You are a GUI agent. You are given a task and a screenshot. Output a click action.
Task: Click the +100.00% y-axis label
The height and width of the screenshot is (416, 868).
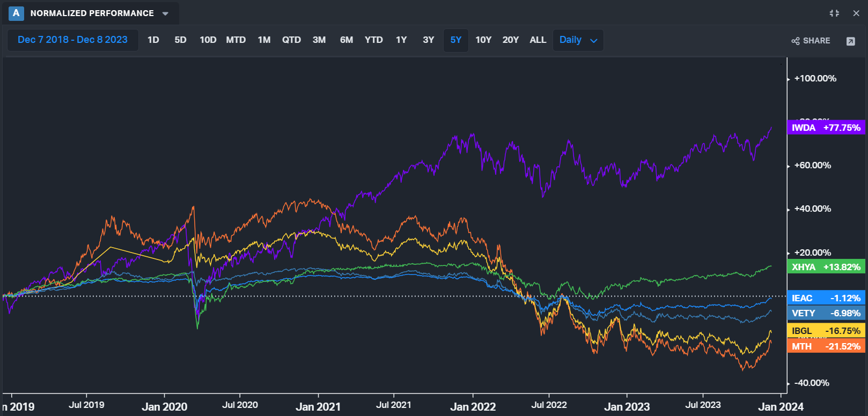815,78
